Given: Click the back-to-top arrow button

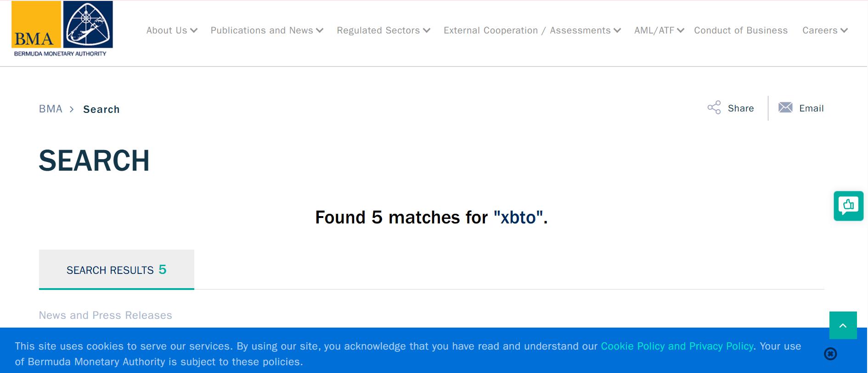Looking at the screenshot, I should [843, 325].
